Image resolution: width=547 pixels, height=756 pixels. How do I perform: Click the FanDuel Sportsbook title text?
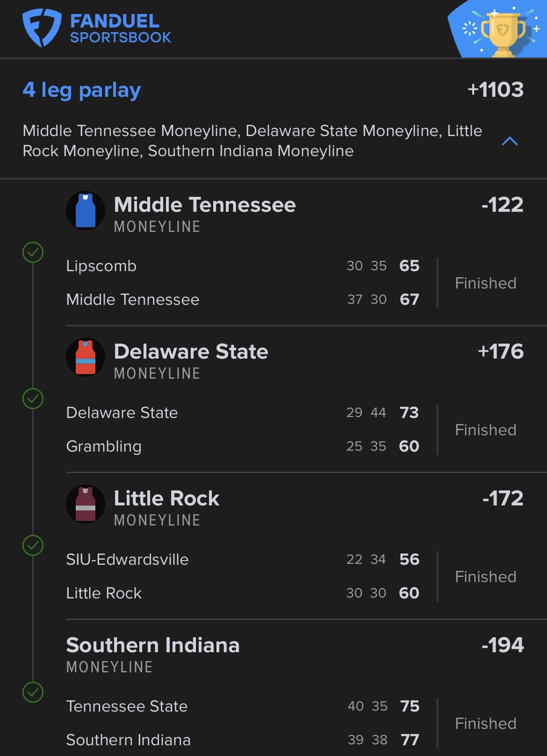pos(120,29)
